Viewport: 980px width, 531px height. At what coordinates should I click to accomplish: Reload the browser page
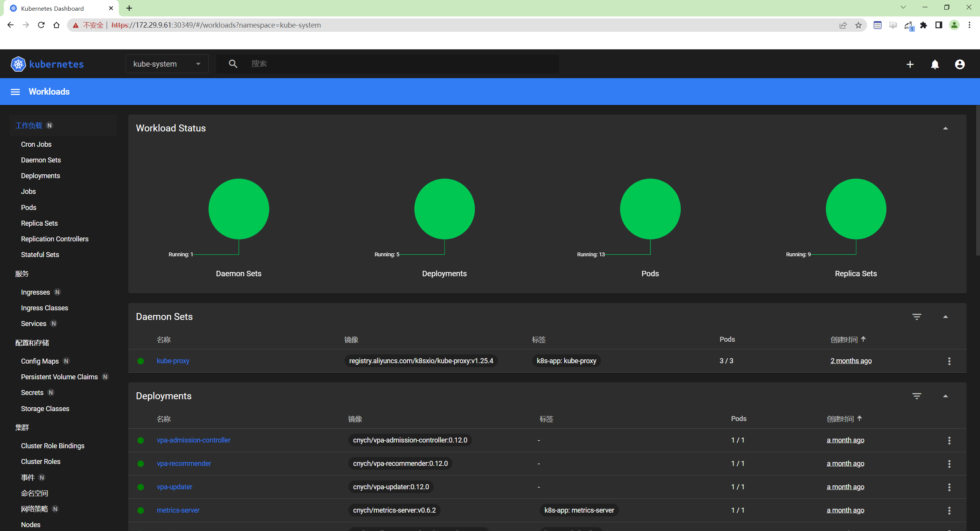click(x=41, y=25)
